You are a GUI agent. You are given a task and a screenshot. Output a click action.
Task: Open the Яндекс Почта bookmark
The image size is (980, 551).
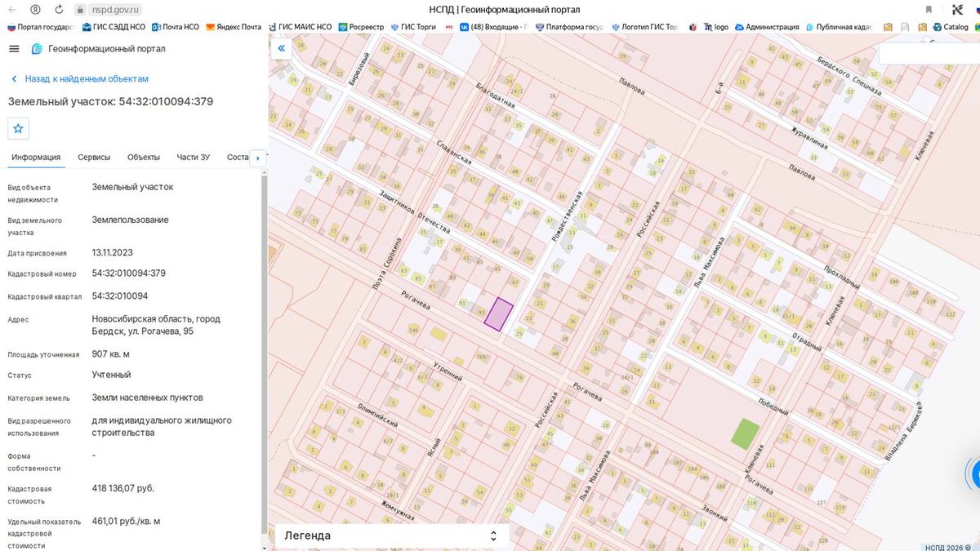tap(234, 27)
